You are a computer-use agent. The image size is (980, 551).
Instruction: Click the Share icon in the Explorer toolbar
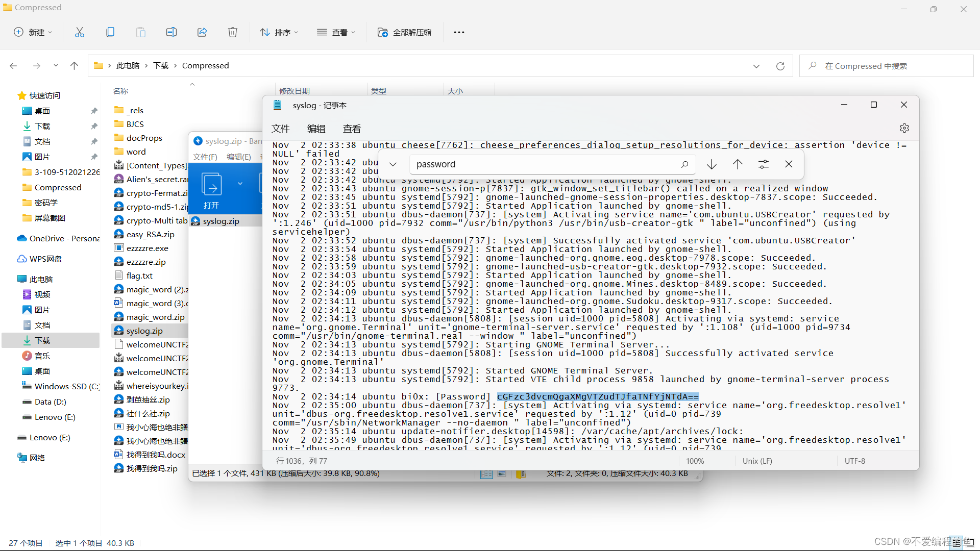(x=202, y=32)
